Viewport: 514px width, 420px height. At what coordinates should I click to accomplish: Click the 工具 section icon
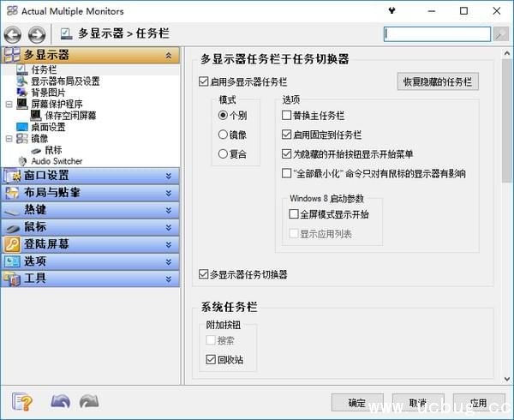(12, 279)
